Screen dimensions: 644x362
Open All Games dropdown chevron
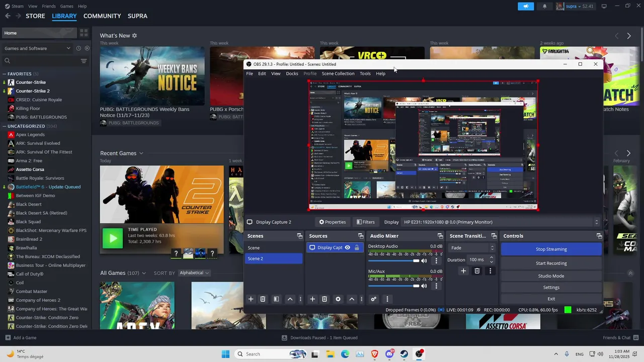143,273
